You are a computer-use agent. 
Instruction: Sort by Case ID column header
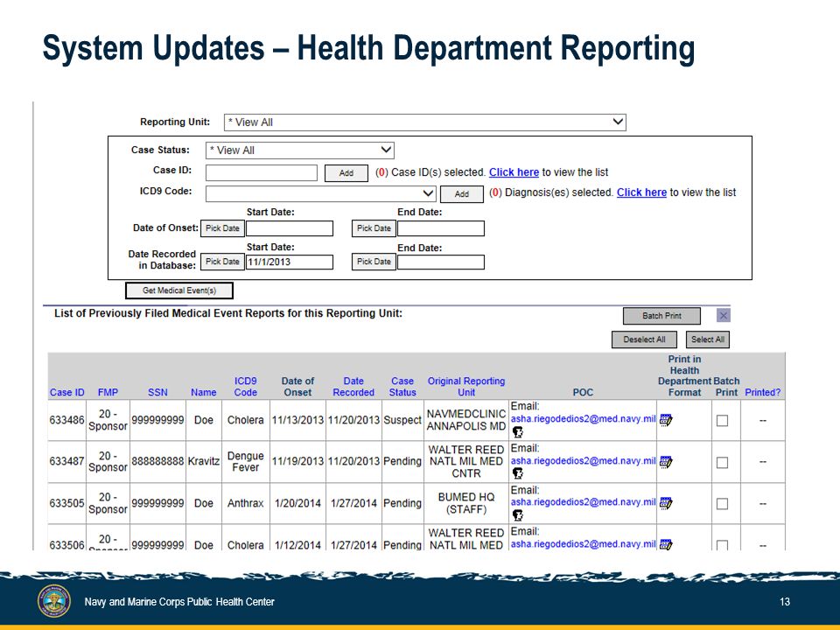point(67,392)
